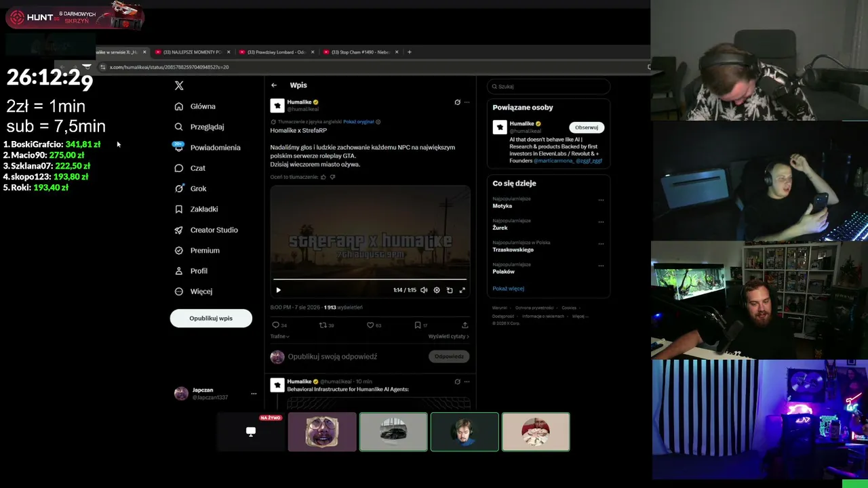Rate the translation thumbs down

[332, 177]
